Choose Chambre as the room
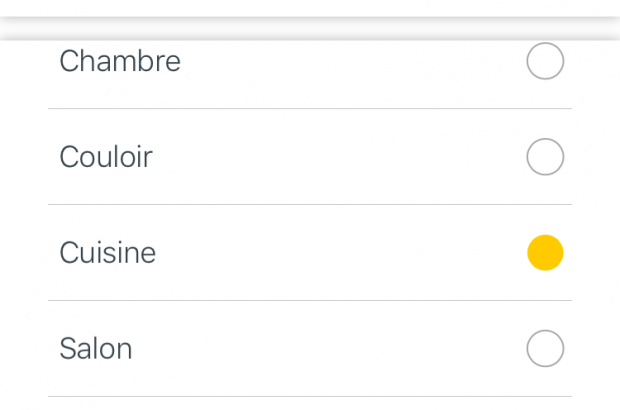 click(x=545, y=61)
